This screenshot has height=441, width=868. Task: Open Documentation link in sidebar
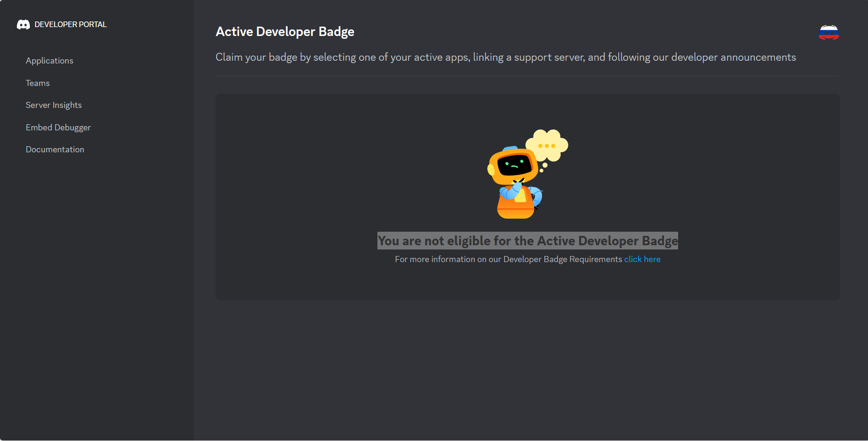pyautogui.click(x=55, y=149)
